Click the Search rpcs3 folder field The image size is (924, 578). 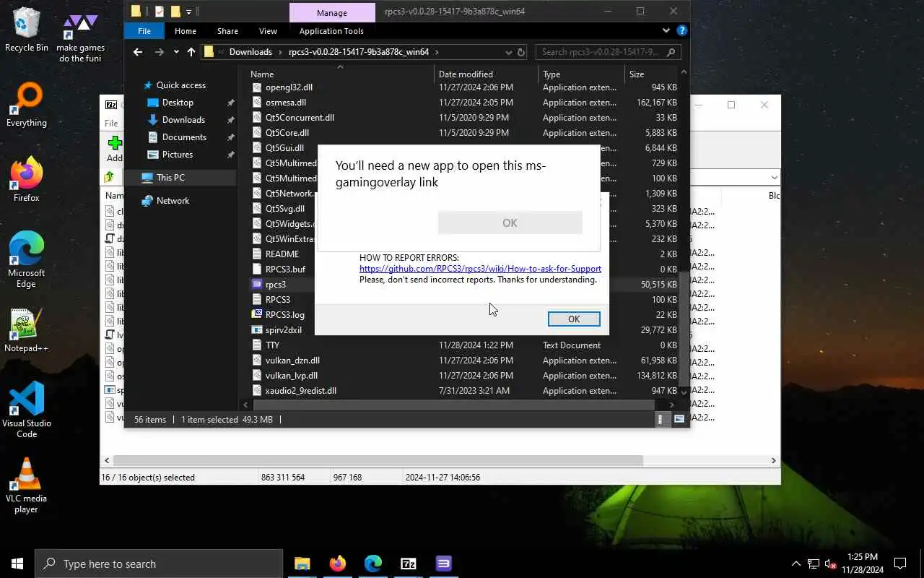click(608, 52)
